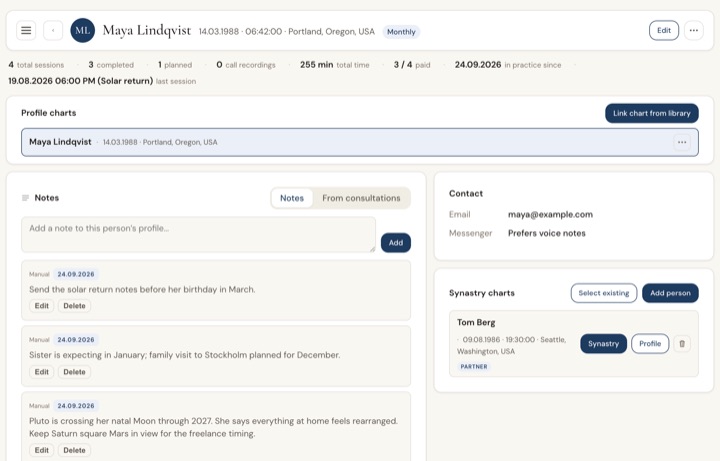Image resolution: width=720 pixels, height=461 pixels.
Task: Click the Synastry charts heading
Action: [x=482, y=293]
